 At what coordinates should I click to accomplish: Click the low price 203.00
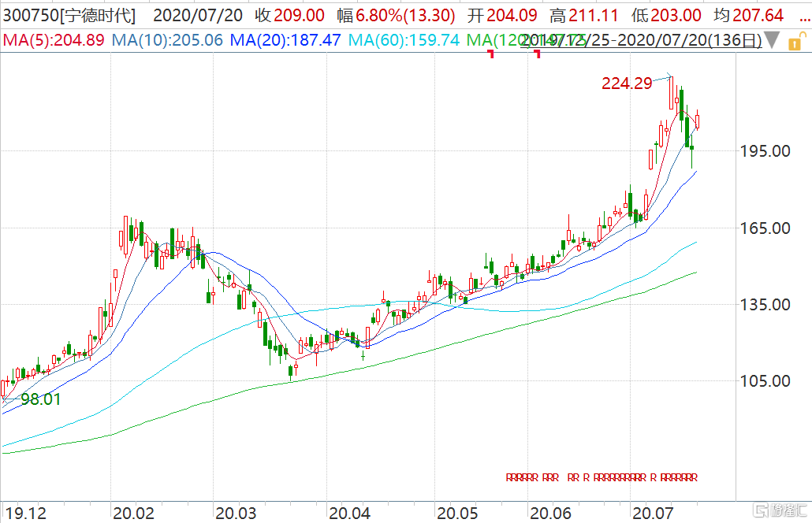click(x=676, y=16)
